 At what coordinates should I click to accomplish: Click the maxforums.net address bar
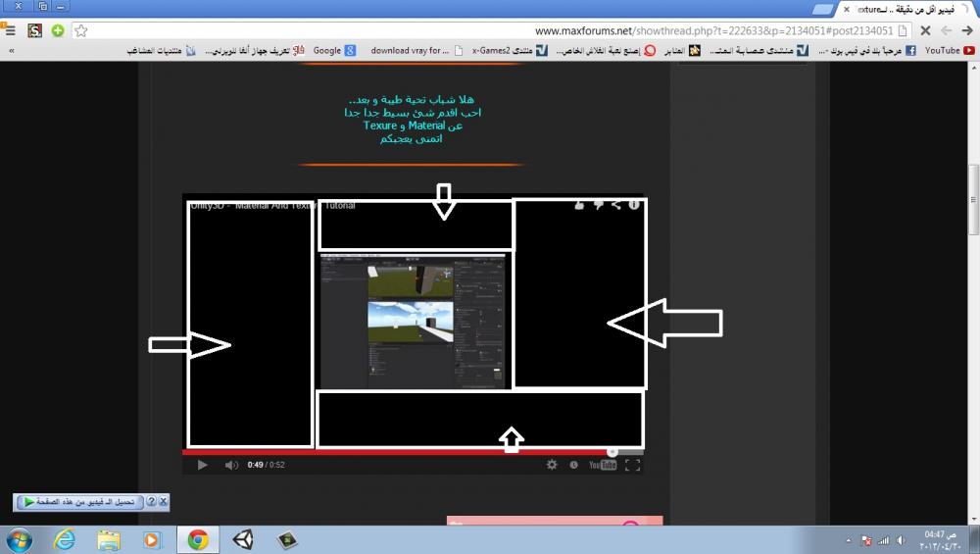click(491, 30)
